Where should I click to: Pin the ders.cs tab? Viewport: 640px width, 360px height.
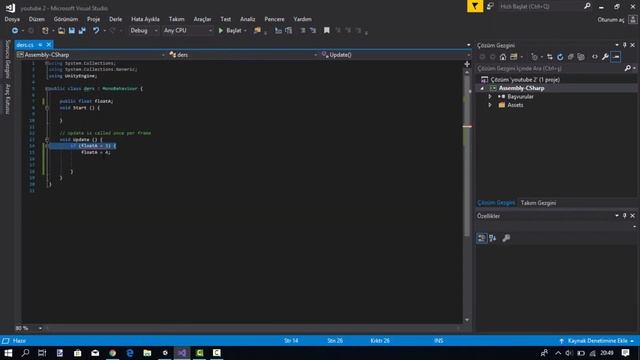coord(40,44)
